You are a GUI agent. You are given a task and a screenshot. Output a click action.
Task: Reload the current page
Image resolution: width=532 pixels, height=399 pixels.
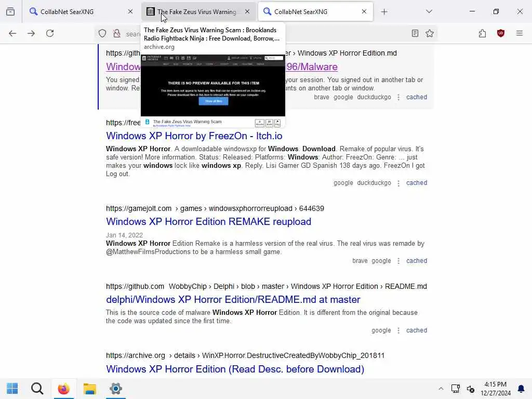pyautogui.click(x=50, y=33)
